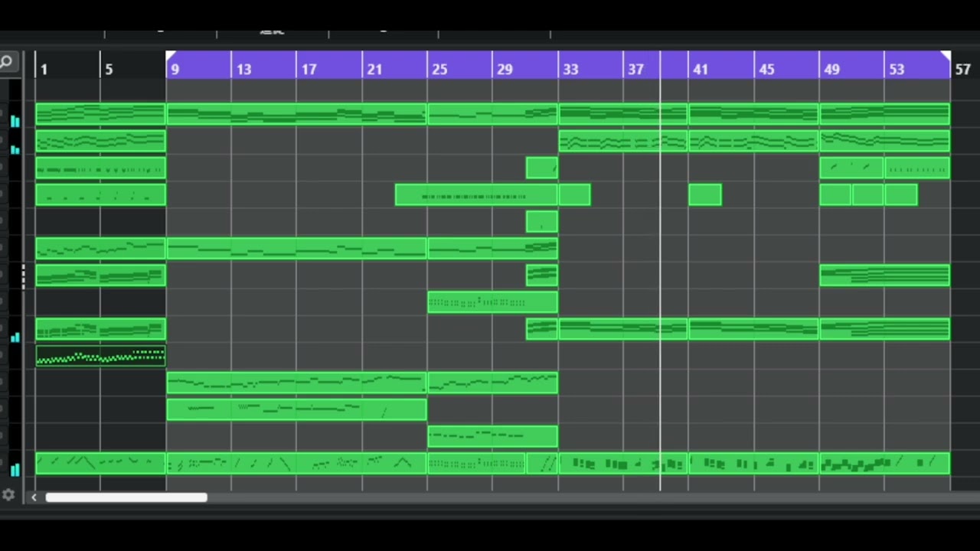This screenshot has height=551, width=980.
Task: Click bar 45 in the ruler
Action: tap(766, 70)
